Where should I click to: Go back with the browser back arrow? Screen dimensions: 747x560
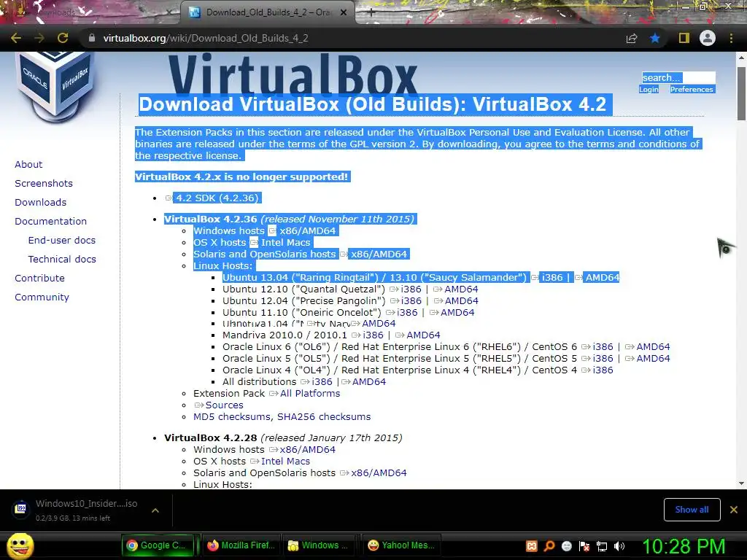pyautogui.click(x=16, y=38)
